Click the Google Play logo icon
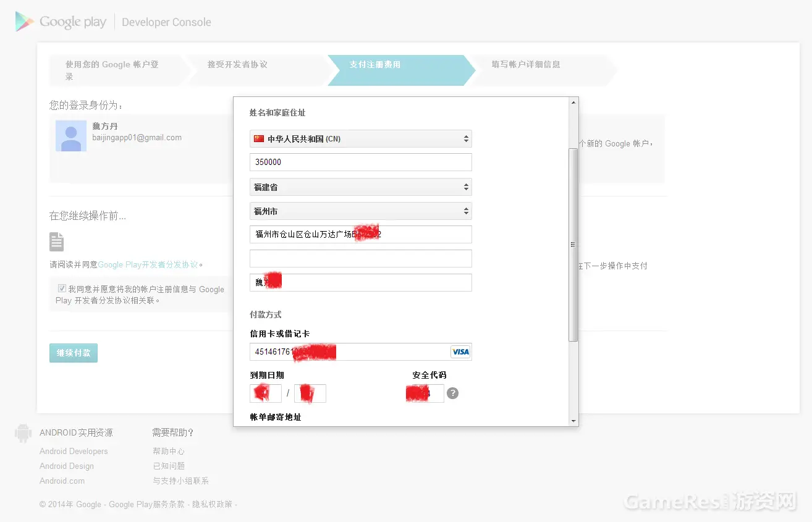The width and height of the screenshot is (812, 522). click(24, 22)
